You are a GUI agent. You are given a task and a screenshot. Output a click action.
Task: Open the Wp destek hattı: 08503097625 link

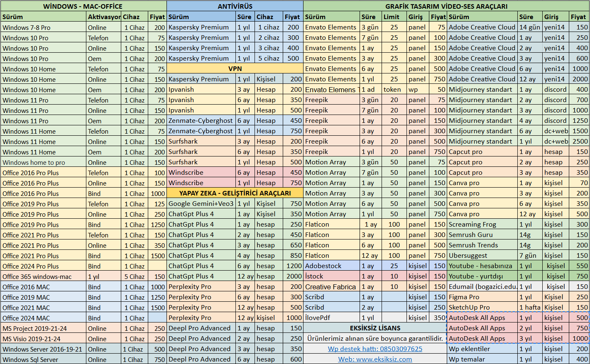(375, 349)
